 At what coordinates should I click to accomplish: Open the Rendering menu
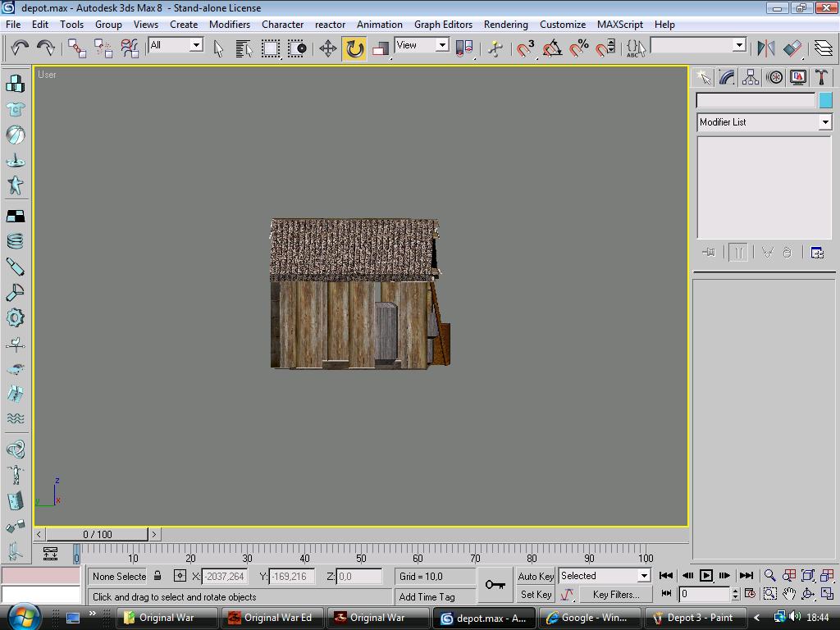[505, 25]
